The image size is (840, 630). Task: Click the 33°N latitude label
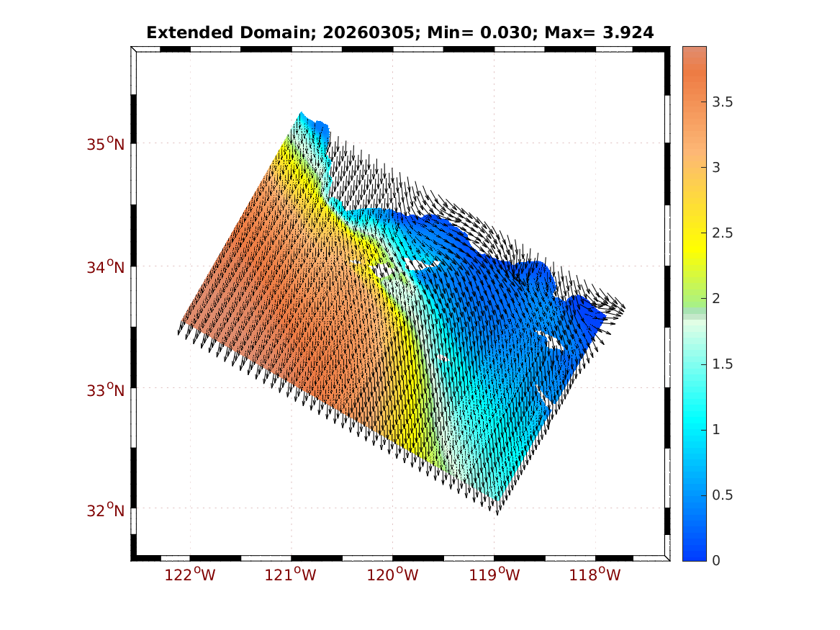point(106,390)
